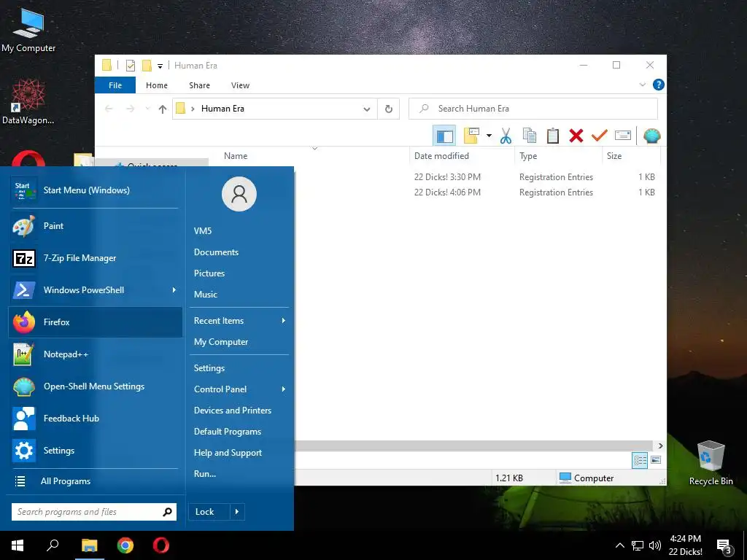747x560 pixels.
Task: Open Windows PowerShell entry
Action: [x=96, y=290]
